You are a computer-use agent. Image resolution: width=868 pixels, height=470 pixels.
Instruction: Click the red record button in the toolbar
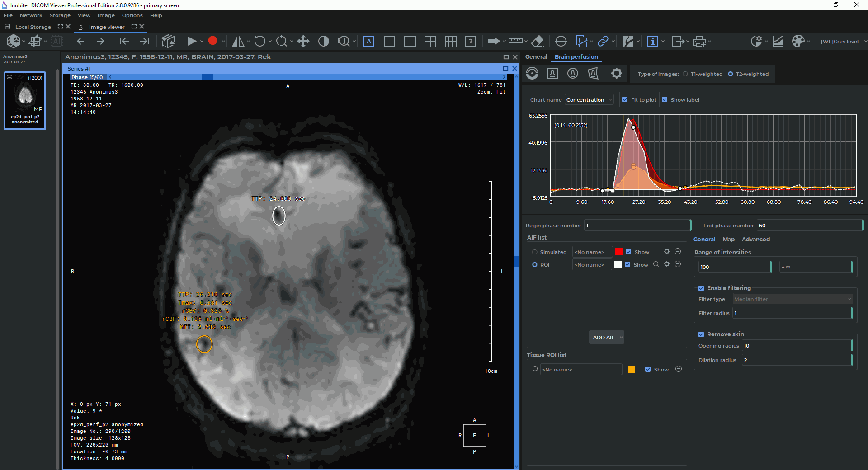tap(212, 41)
